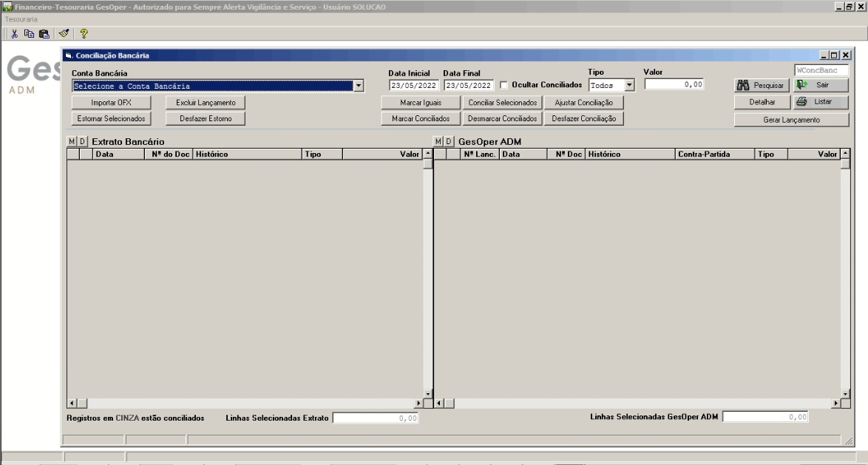Click the Linhas Selecionadas GesOper ADM total field
868x465 pixels.
click(765, 416)
